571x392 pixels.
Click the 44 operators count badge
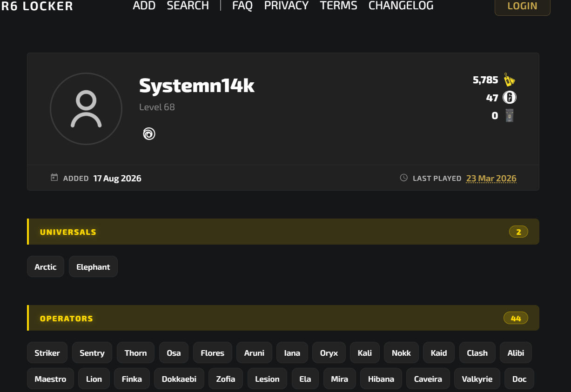(516, 318)
